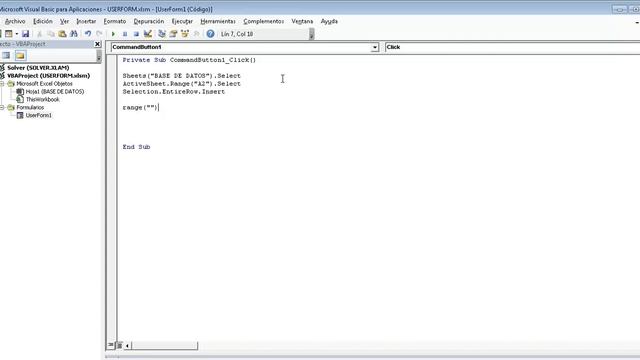The width and height of the screenshot is (640, 360).
Task: Click the ActiveSheet.Range("A2").Select line
Action: point(182,84)
